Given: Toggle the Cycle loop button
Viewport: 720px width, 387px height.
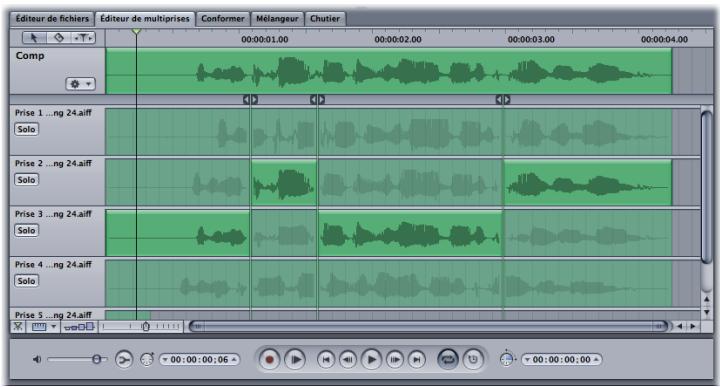Looking at the screenshot, I should coord(448,359).
